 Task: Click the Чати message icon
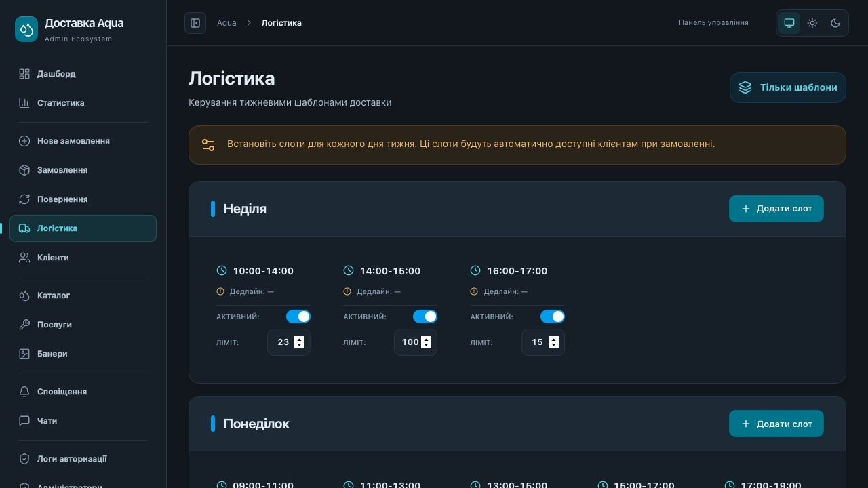coord(24,421)
